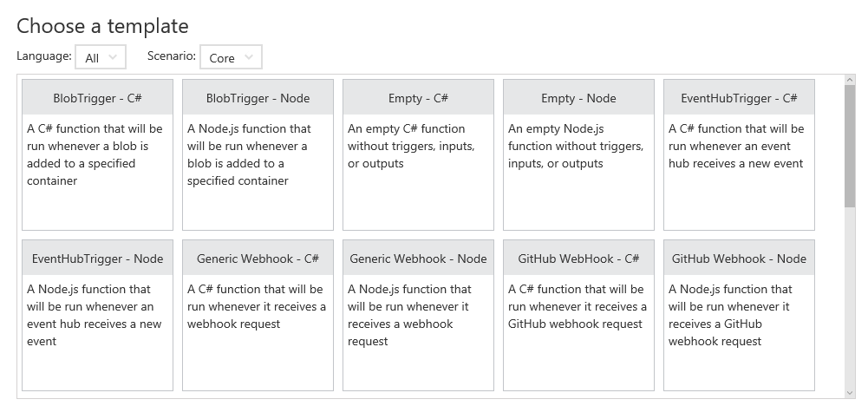868x419 pixels.
Task: Click the GitHub WebHook - C# description text
Action: (x=577, y=306)
